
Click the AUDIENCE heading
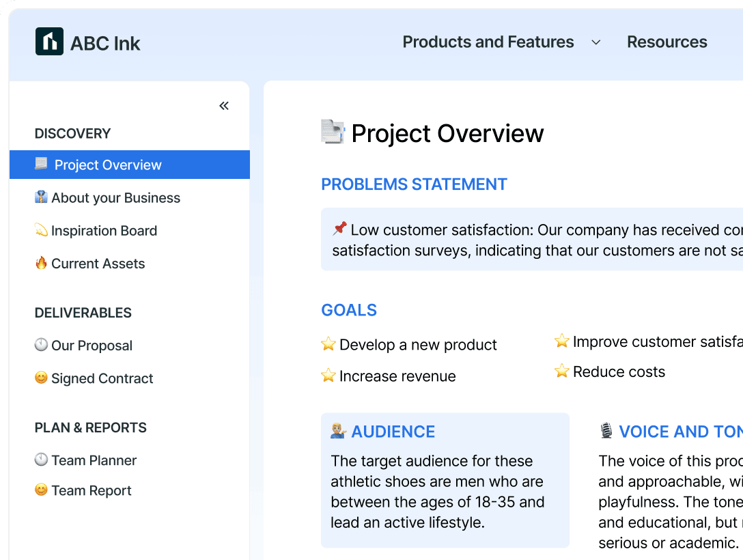click(393, 432)
